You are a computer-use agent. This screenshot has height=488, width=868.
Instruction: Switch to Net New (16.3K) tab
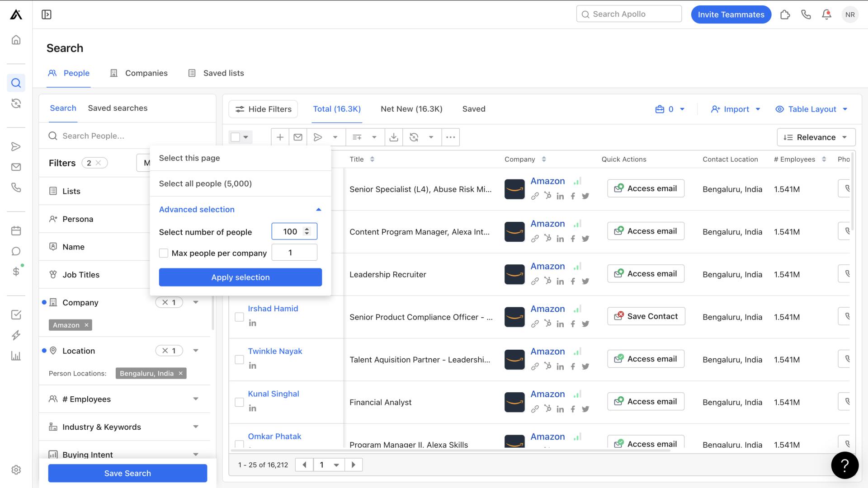411,109
